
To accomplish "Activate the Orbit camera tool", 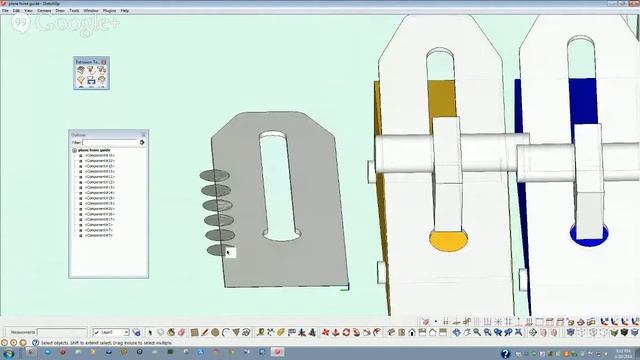I will [x=456, y=333].
